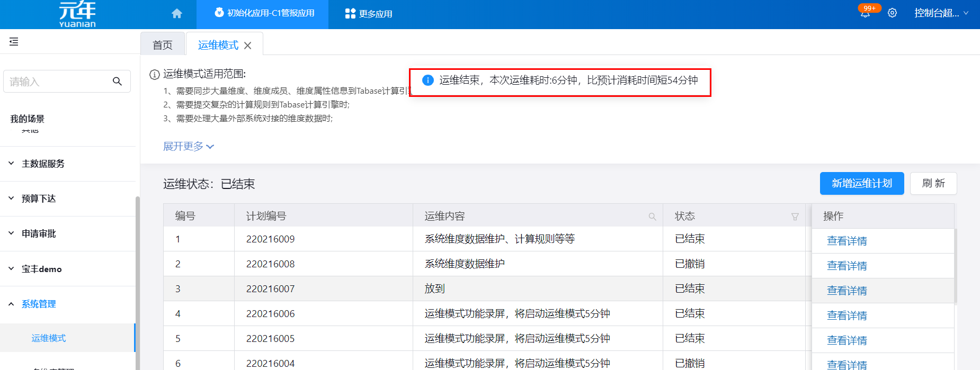Collapse the sidebar using the menu fold icon
980x370 pixels.
(x=14, y=42)
